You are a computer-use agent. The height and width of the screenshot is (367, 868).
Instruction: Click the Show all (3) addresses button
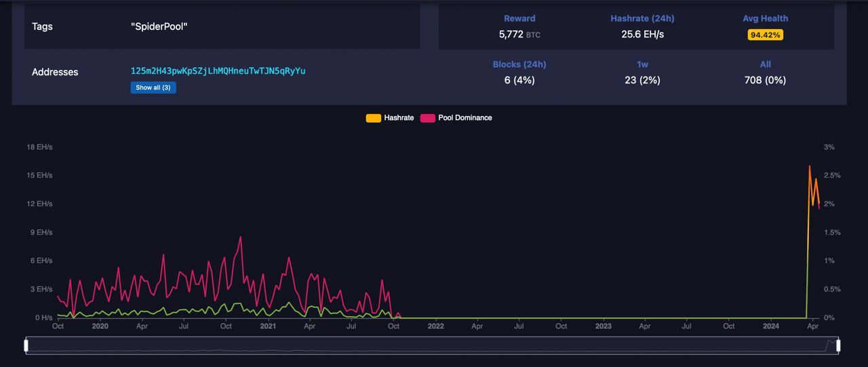pos(153,88)
